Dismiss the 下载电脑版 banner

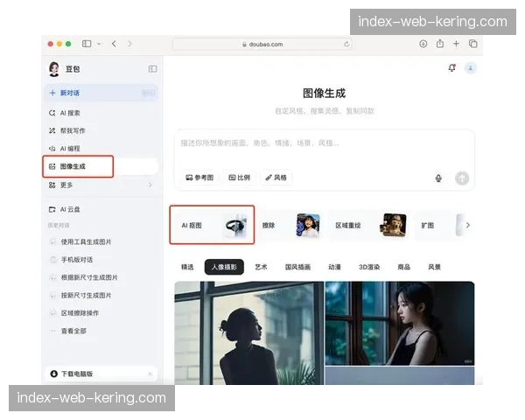click(150, 374)
